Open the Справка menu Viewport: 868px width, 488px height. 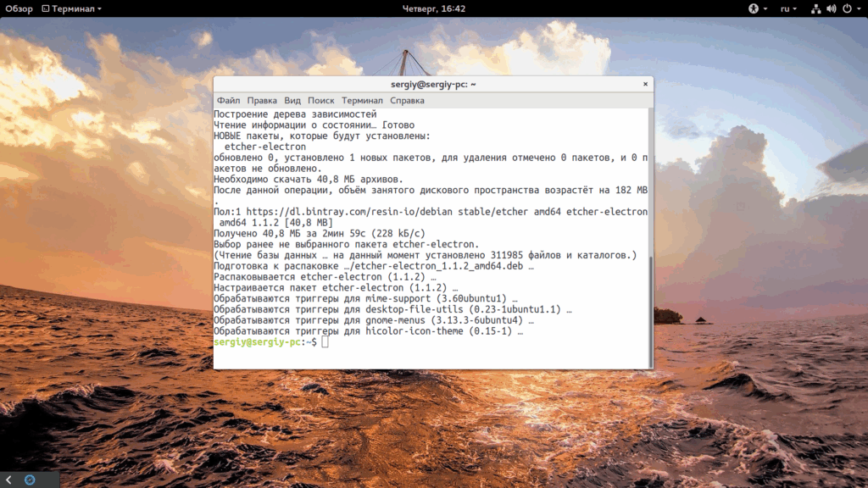pos(407,101)
